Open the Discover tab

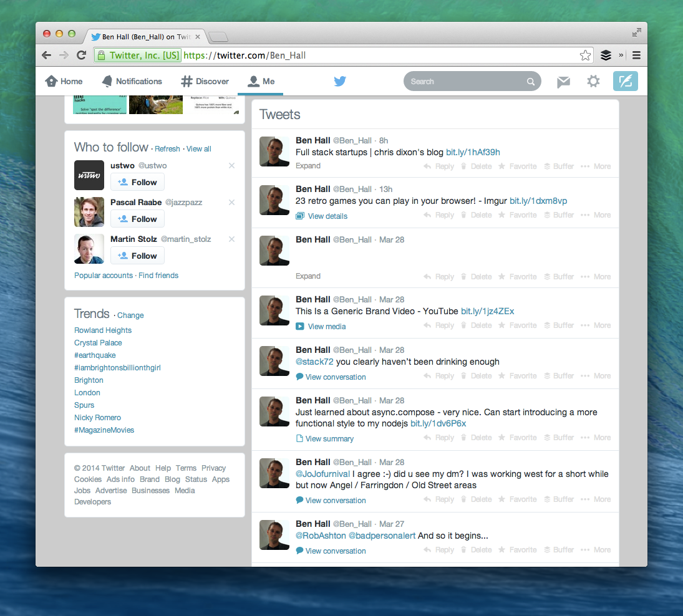coord(205,82)
